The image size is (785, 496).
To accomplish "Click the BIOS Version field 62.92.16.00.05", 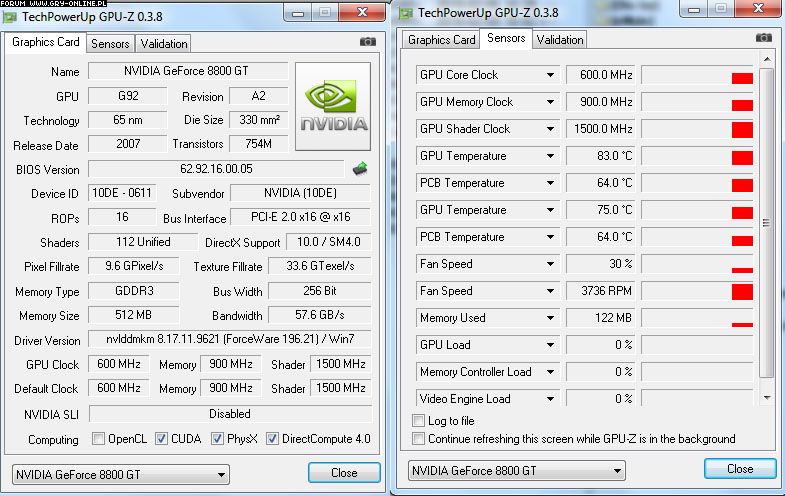I will pyautogui.click(x=216, y=169).
